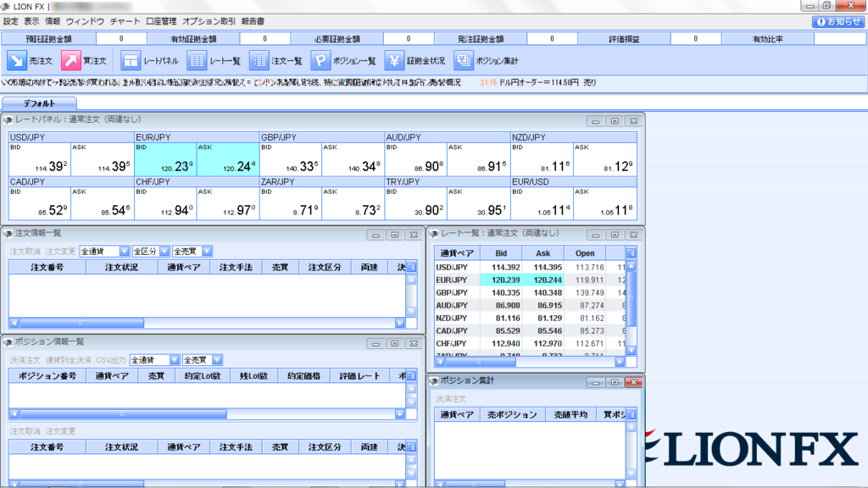Open column chooser icon in ポジション集計 header
The image size is (868, 488).
[631, 414]
